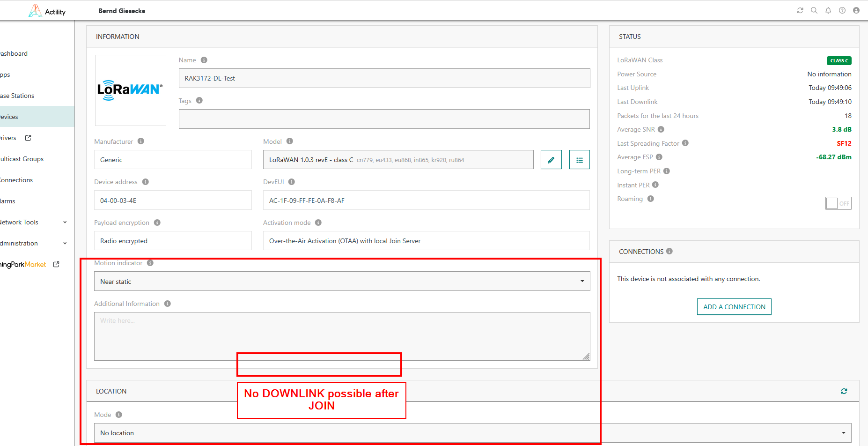Open the model list icon button
The width and height of the screenshot is (868, 446).
(579, 160)
